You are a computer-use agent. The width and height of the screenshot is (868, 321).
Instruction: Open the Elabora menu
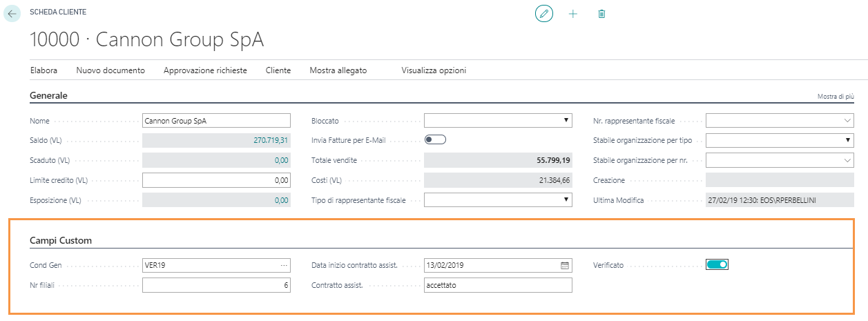click(x=44, y=70)
